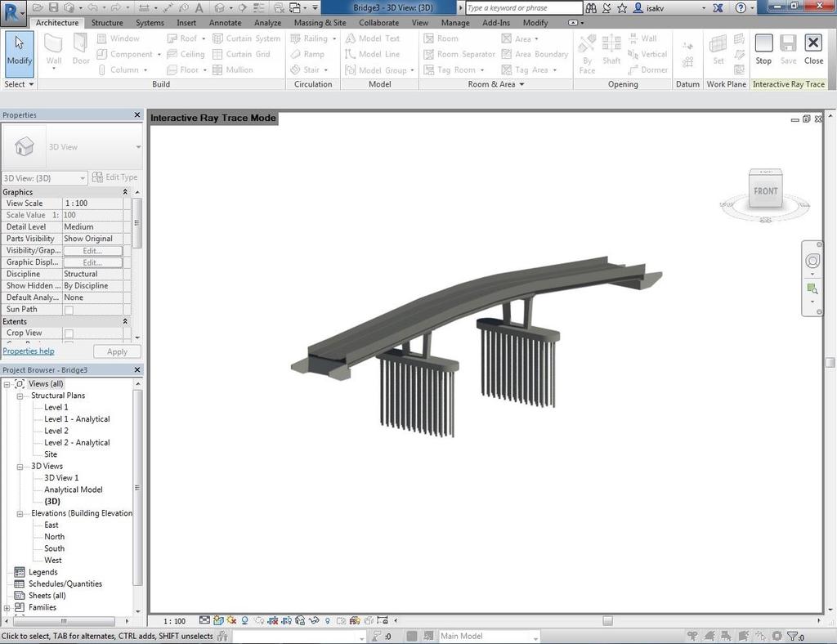This screenshot has width=837, height=644.
Task: Expand the Families node in Project Browser
Action: pyautogui.click(x=7, y=608)
